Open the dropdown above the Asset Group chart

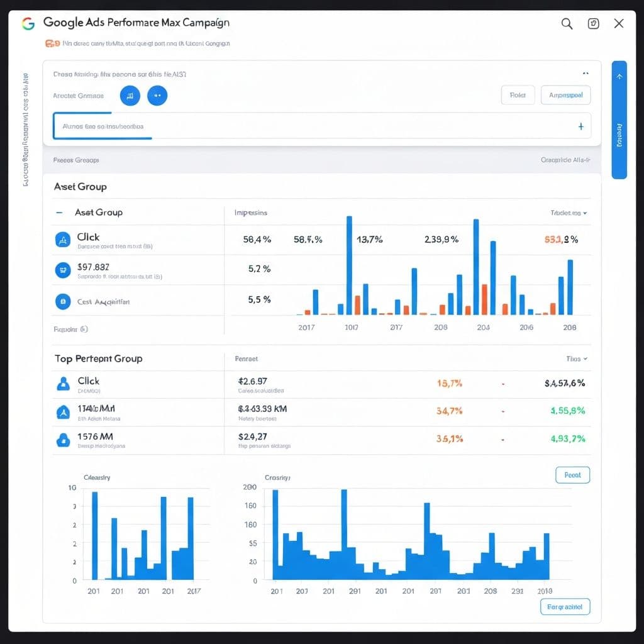point(569,213)
